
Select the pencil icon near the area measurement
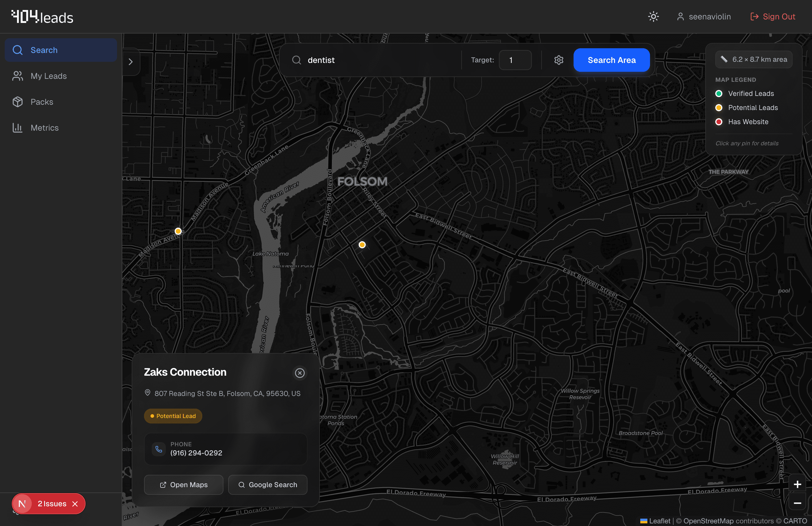pyautogui.click(x=725, y=59)
